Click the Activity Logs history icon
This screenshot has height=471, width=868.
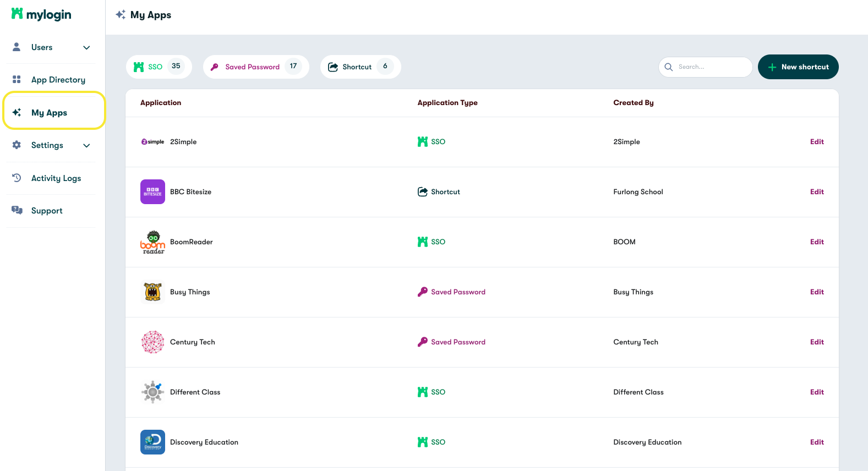tap(17, 178)
